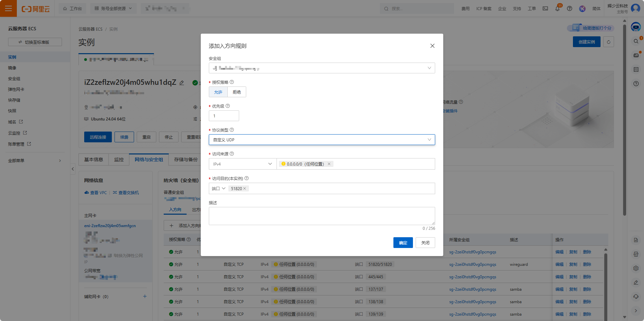Expand the IPv4 source type dropdown
The width and height of the screenshot is (644, 321).
[x=242, y=164]
